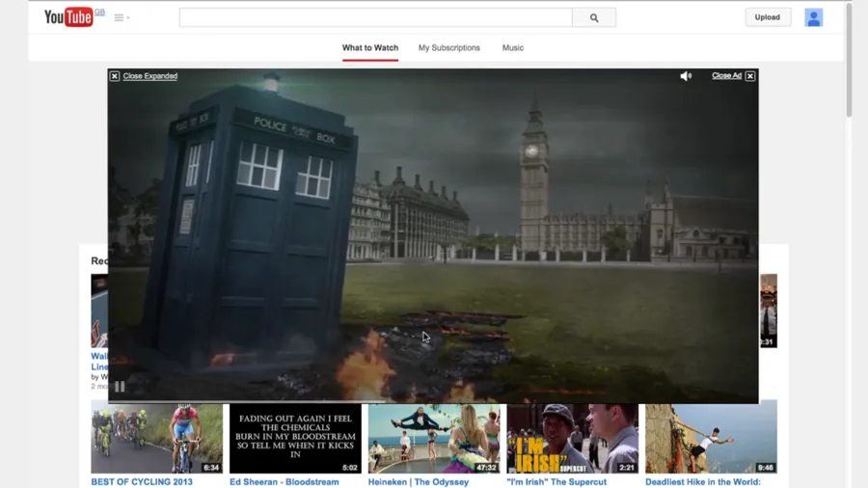Open the Music tab
Viewport: 868px width, 488px height.
[x=513, y=48]
